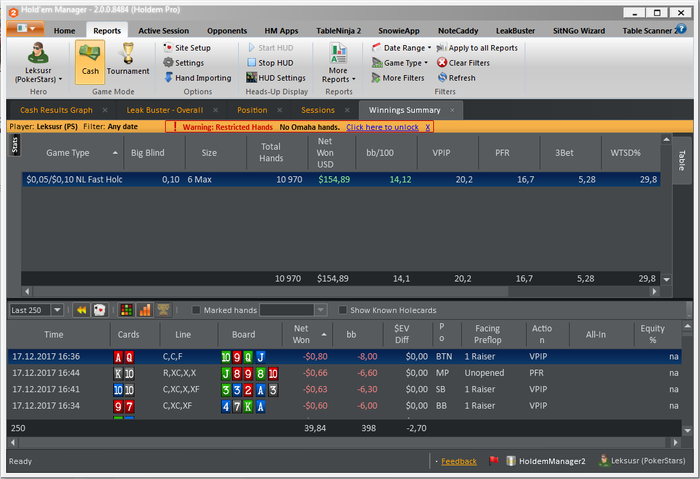Open the Opponents tab
700x479 pixels.
click(227, 30)
